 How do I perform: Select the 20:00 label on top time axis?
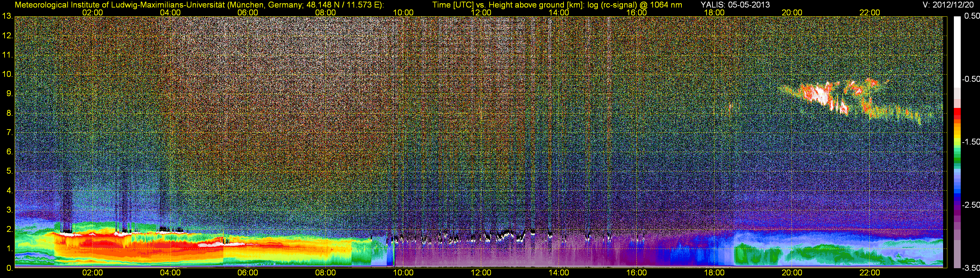point(792,12)
